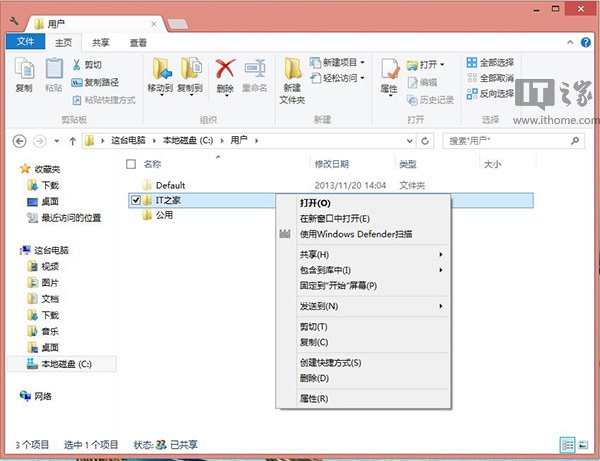The image size is (600, 461).
Task: Open the View (查看) ribbon tab
Action: tap(138, 43)
